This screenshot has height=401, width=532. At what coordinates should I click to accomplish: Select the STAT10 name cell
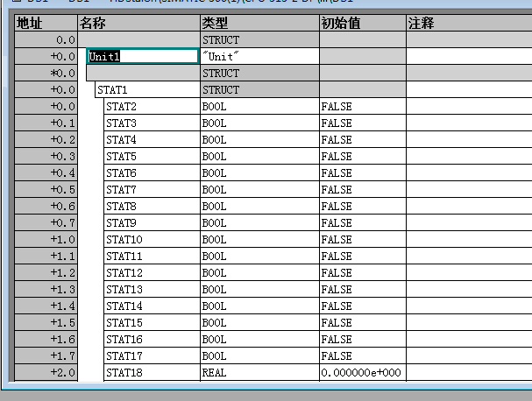coord(152,239)
